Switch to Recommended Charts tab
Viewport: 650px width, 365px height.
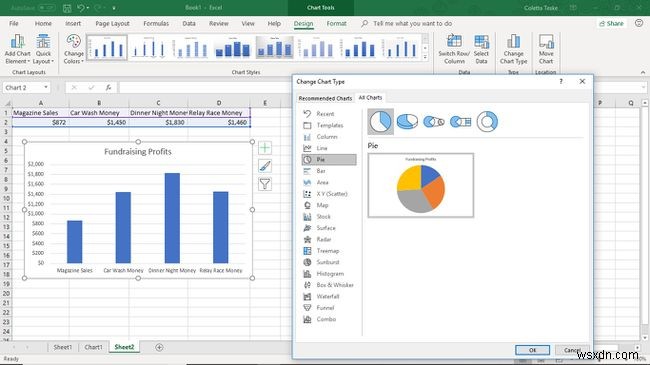(x=325, y=98)
